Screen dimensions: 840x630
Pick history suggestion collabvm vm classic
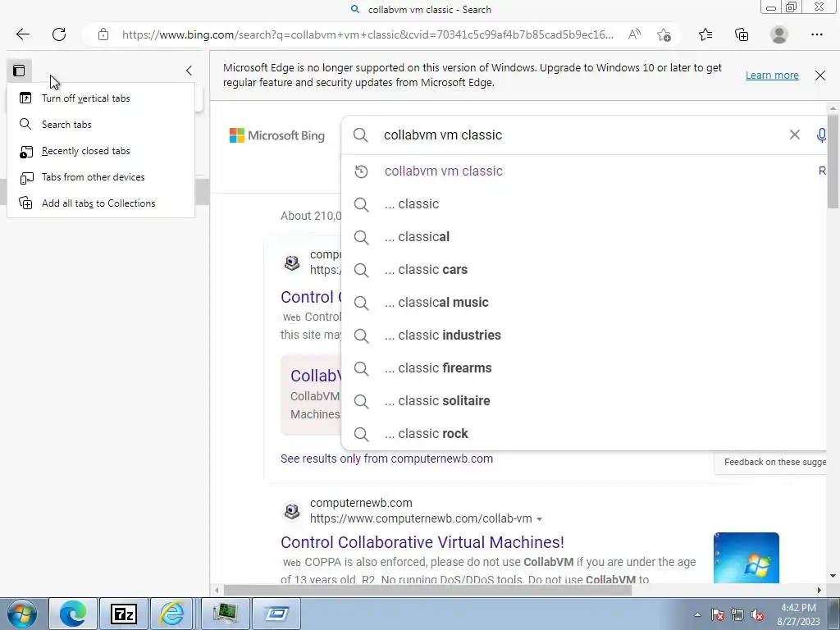tap(584, 171)
